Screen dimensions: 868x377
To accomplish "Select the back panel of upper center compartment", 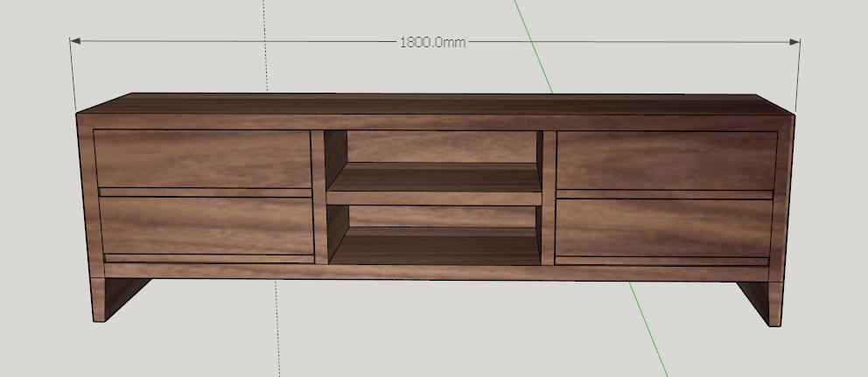I will coord(442,147).
